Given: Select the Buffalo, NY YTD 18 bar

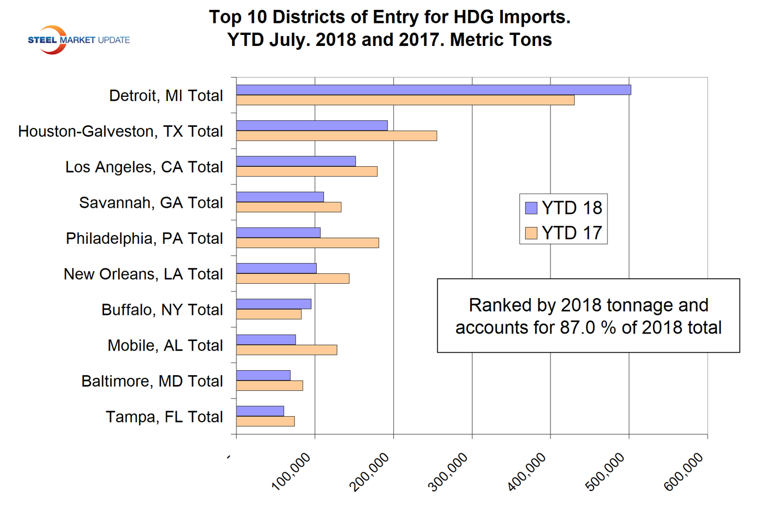Looking at the screenshot, I should (x=274, y=304).
